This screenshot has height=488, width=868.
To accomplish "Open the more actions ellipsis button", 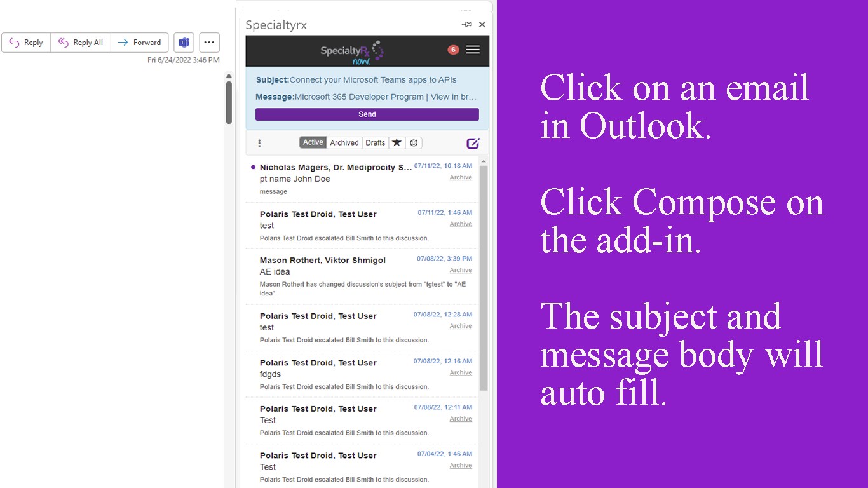I will [209, 43].
